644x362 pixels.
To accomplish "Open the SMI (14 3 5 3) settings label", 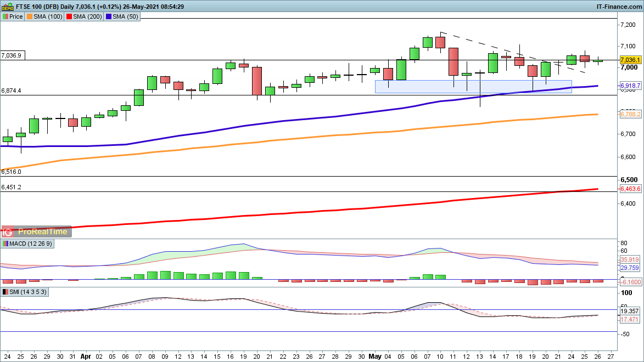I will [29, 292].
